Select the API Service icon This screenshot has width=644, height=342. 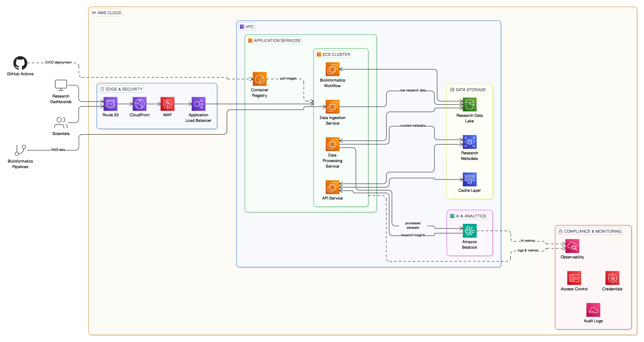click(x=333, y=187)
